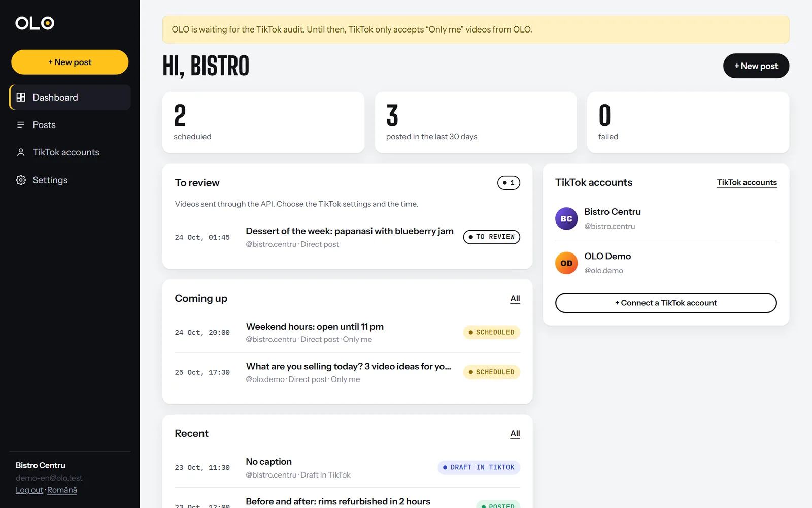Click the HI, BISTRO greeting heading

(x=206, y=66)
